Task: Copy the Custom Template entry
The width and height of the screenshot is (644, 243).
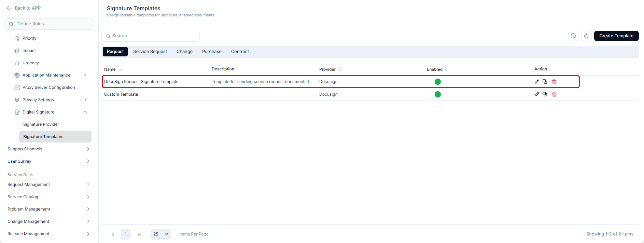Action: click(x=545, y=94)
